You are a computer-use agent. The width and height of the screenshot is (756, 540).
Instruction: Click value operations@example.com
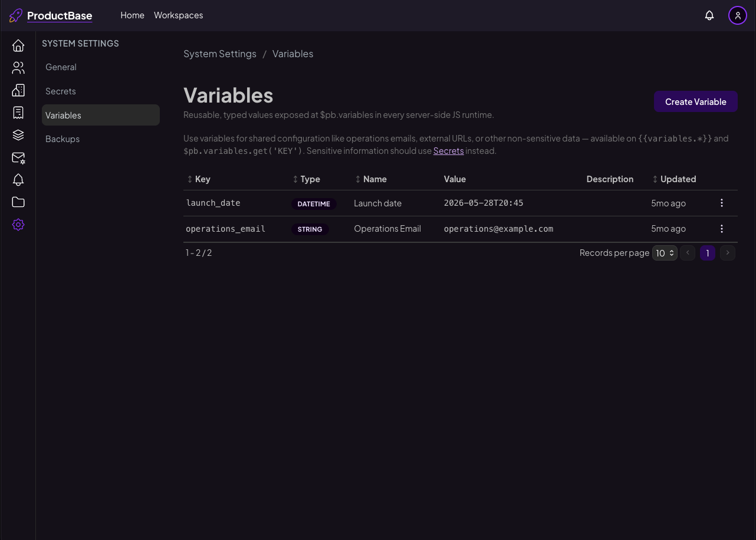point(499,229)
